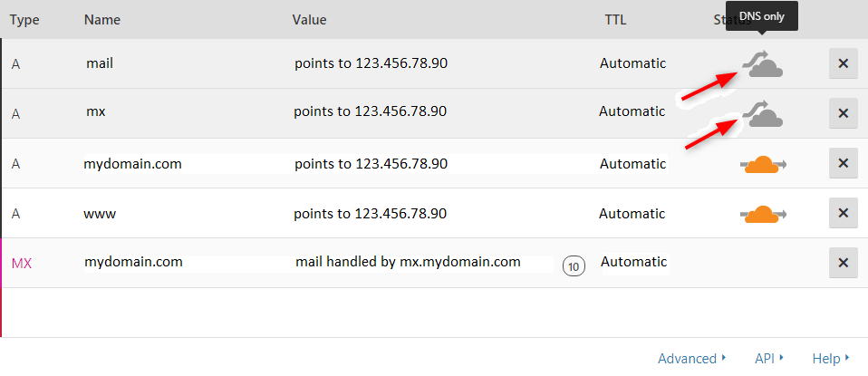Open the API dropdown
Image resolution: width=868 pixels, height=376 pixels.
768,358
